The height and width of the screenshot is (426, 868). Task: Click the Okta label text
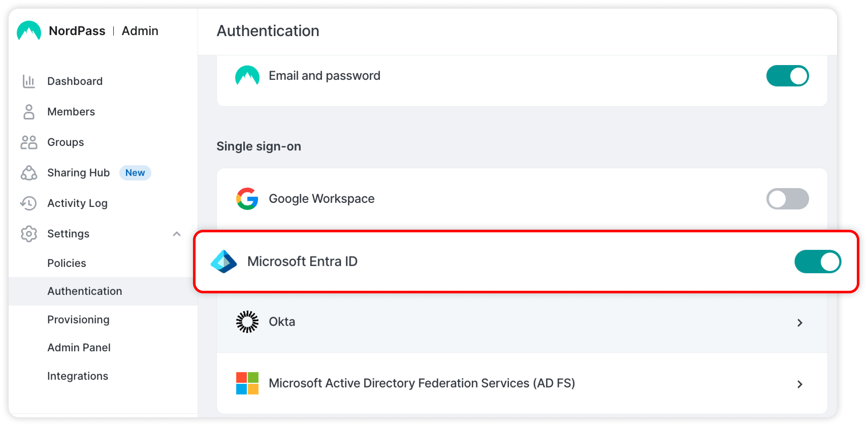[x=282, y=322]
